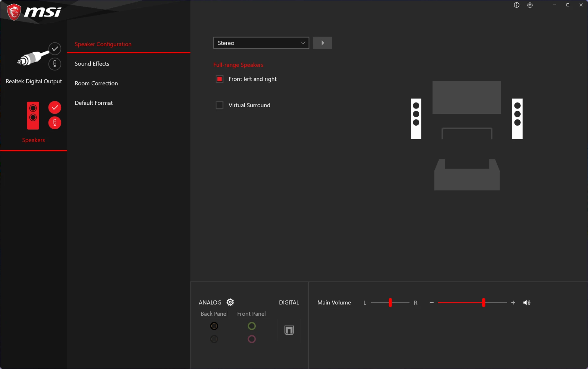Click the MSI dragon logo
Viewport: 588px width, 369px height.
click(14, 12)
